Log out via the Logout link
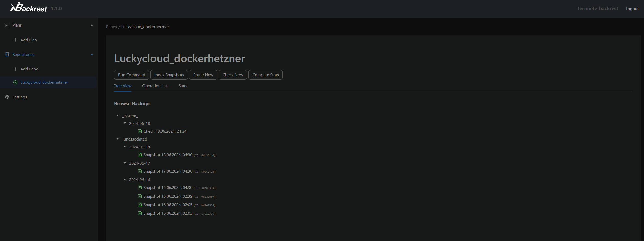The height and width of the screenshot is (241, 644). pos(632,9)
